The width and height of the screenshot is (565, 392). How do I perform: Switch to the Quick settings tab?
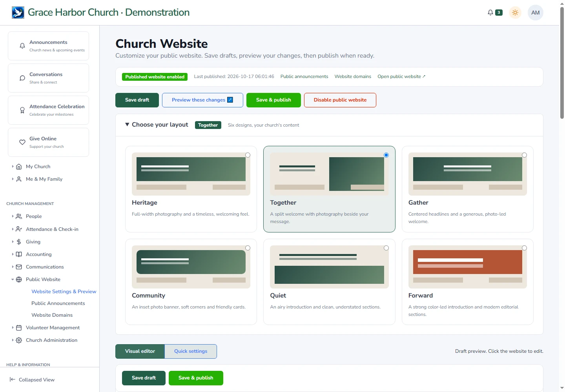coord(191,351)
